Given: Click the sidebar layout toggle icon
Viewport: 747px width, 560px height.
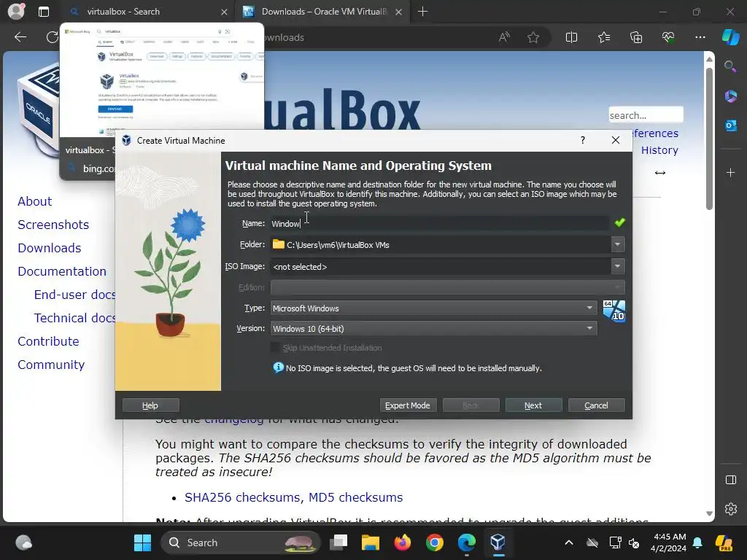Looking at the screenshot, I should pos(730,480).
